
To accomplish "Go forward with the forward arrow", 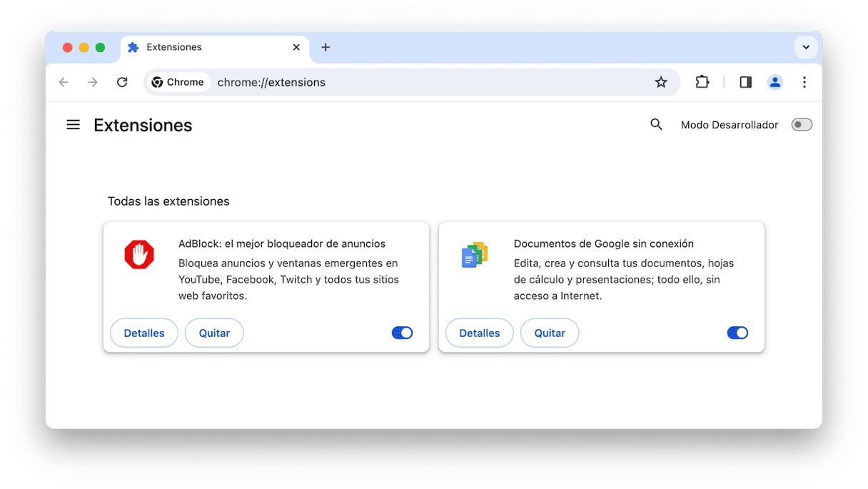I will coord(93,82).
